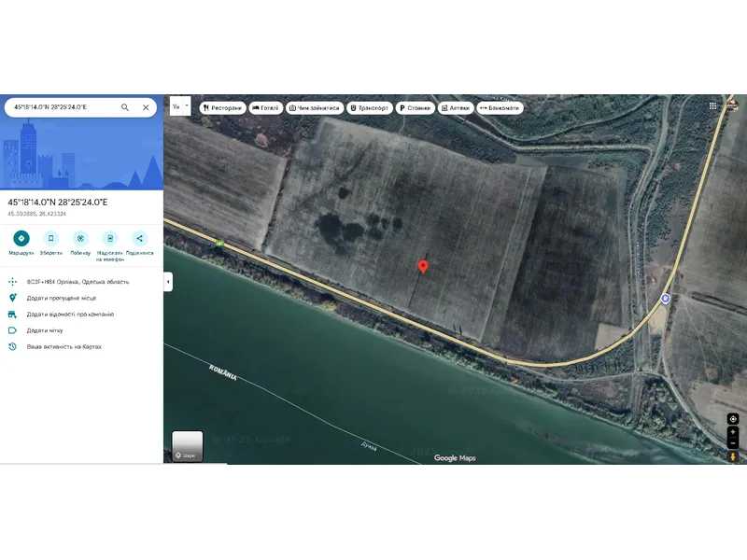
Task: Zoom in with the plus button
Action: tap(733, 433)
